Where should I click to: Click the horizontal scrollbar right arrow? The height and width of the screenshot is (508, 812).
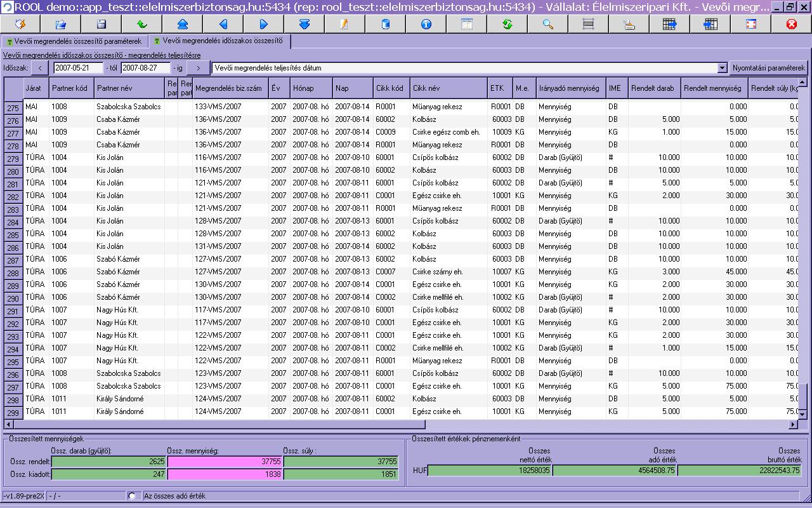point(793,424)
